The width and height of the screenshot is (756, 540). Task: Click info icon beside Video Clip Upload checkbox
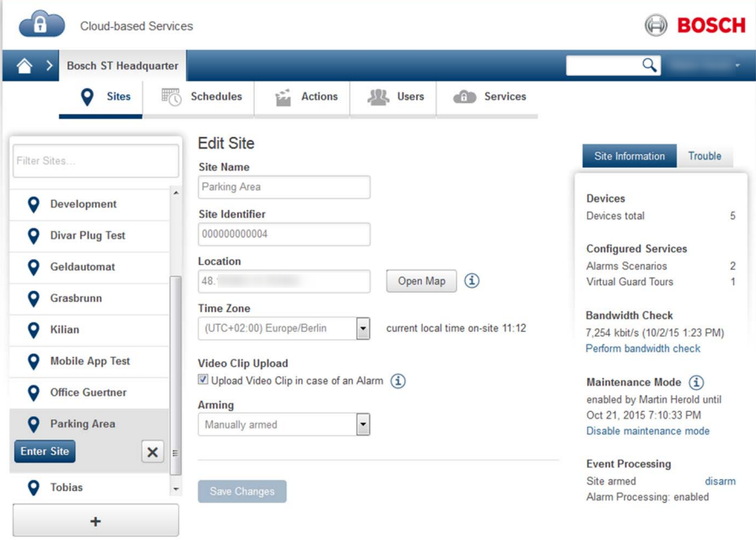tap(398, 381)
